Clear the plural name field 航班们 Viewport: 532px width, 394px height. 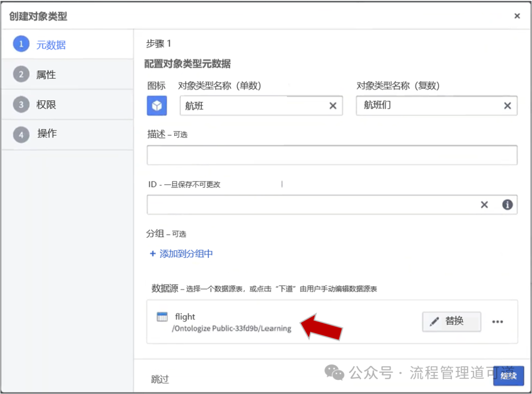(507, 106)
